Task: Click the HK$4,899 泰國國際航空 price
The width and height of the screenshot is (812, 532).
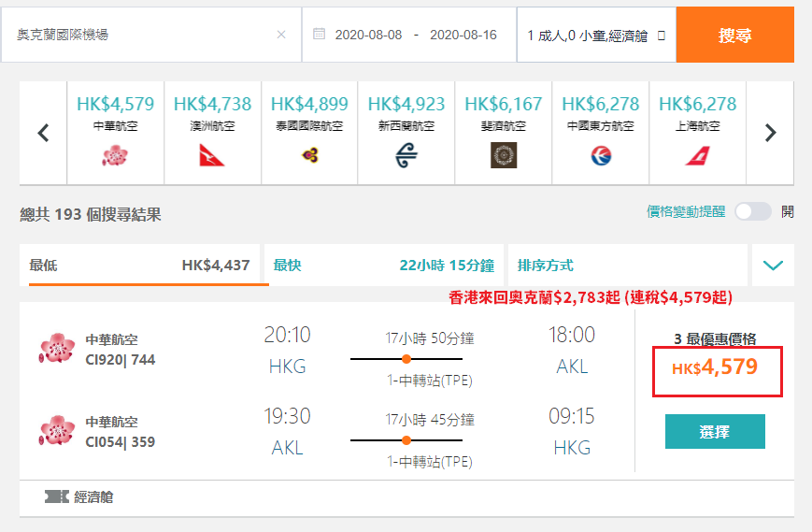Action: tap(309, 104)
